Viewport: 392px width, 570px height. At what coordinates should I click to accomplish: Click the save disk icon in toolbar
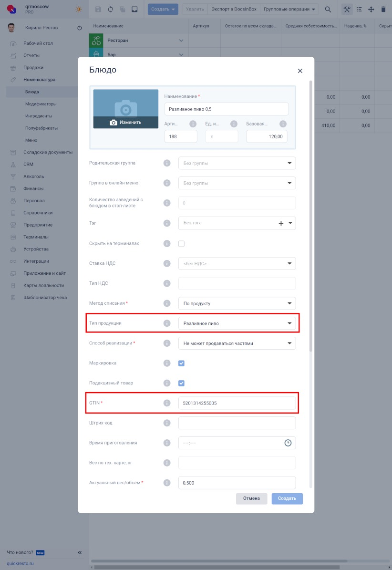(98, 10)
